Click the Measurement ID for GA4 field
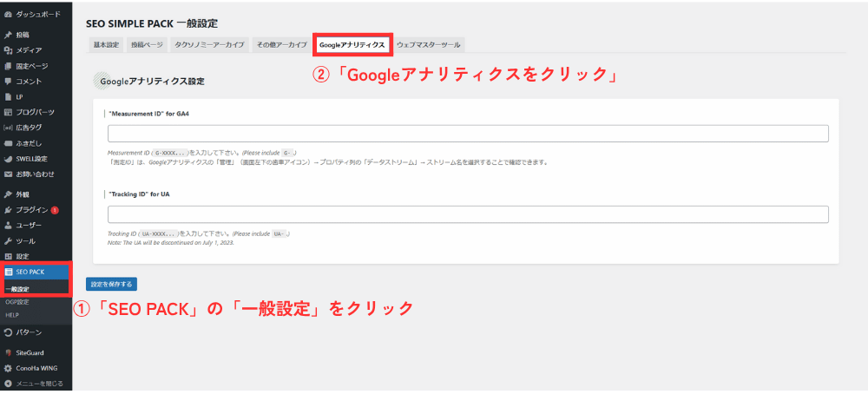 [468, 134]
